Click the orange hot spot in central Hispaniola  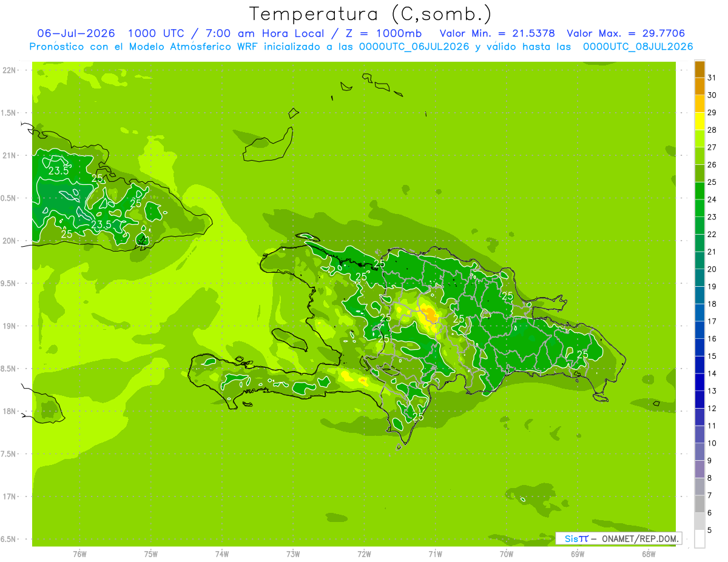430,315
